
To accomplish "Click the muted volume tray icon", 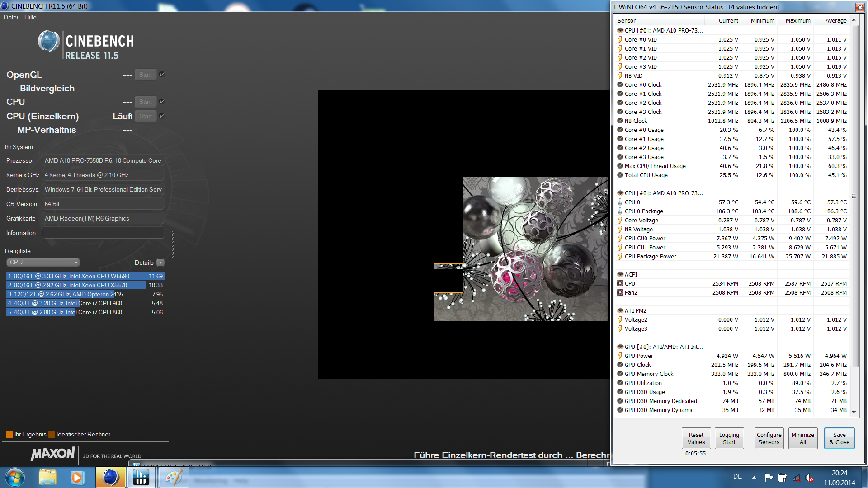I will tap(810, 478).
